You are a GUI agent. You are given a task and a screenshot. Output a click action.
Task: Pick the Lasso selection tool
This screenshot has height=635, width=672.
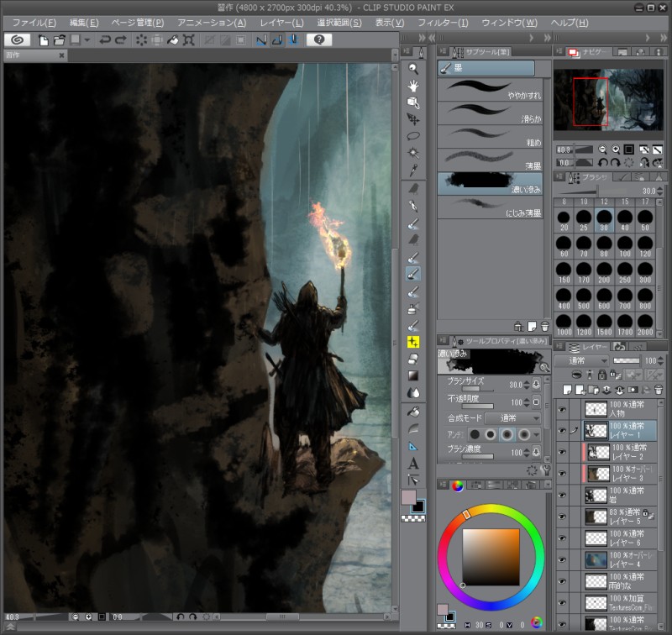pos(413,136)
